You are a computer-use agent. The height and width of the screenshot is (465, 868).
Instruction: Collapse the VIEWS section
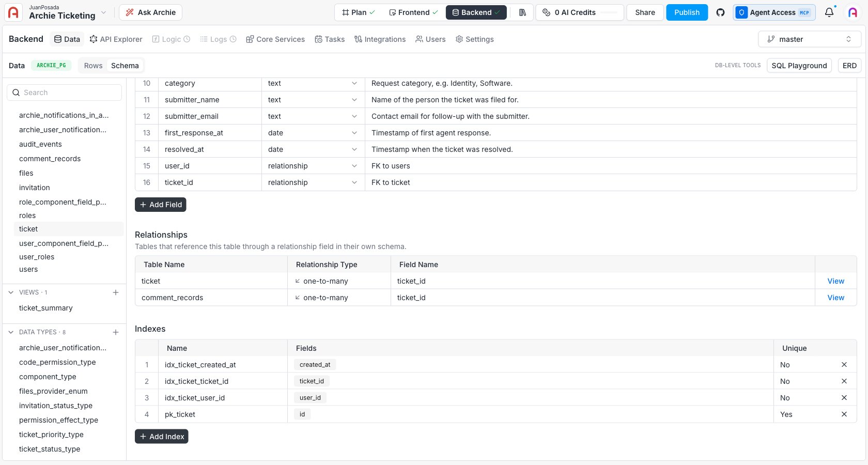[x=11, y=292]
